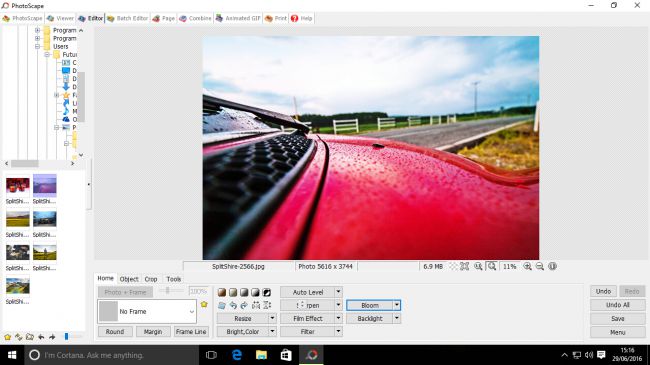Open the Store from the taskbar
Screen dimensions: 650x365
[286, 355]
